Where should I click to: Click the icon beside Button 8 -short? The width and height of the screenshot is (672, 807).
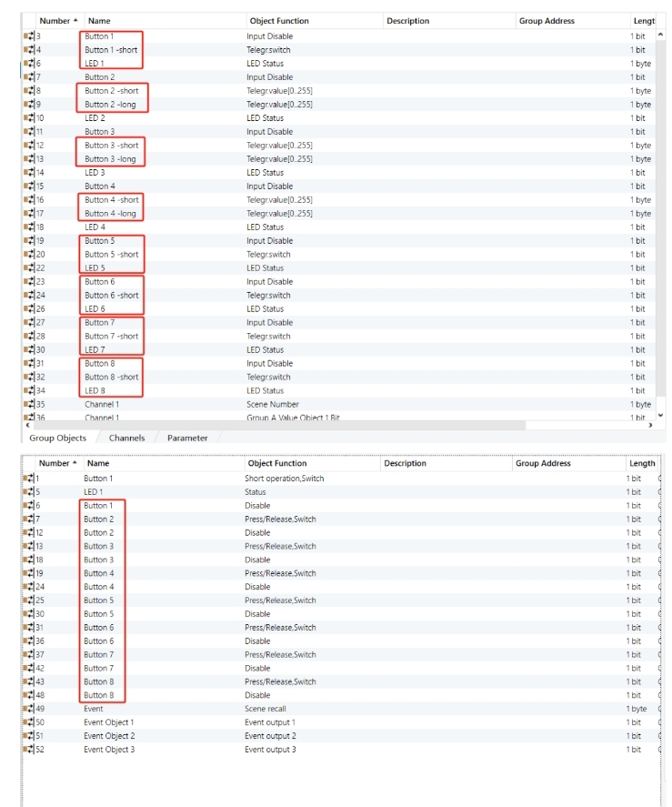point(27,378)
